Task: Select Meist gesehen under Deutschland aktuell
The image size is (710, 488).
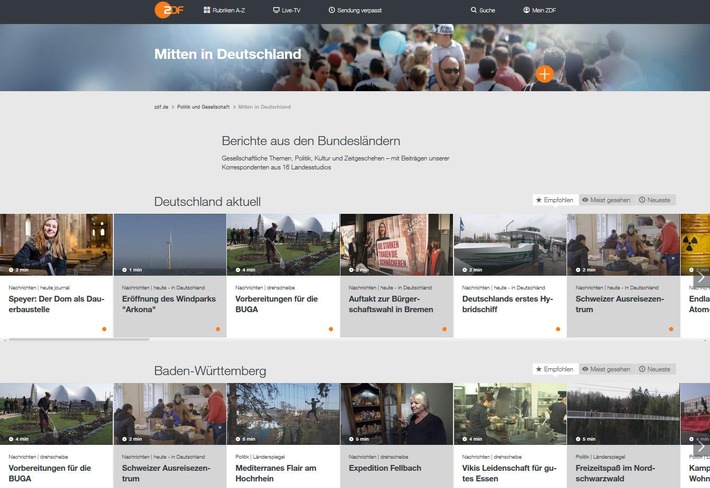Action: pos(606,200)
